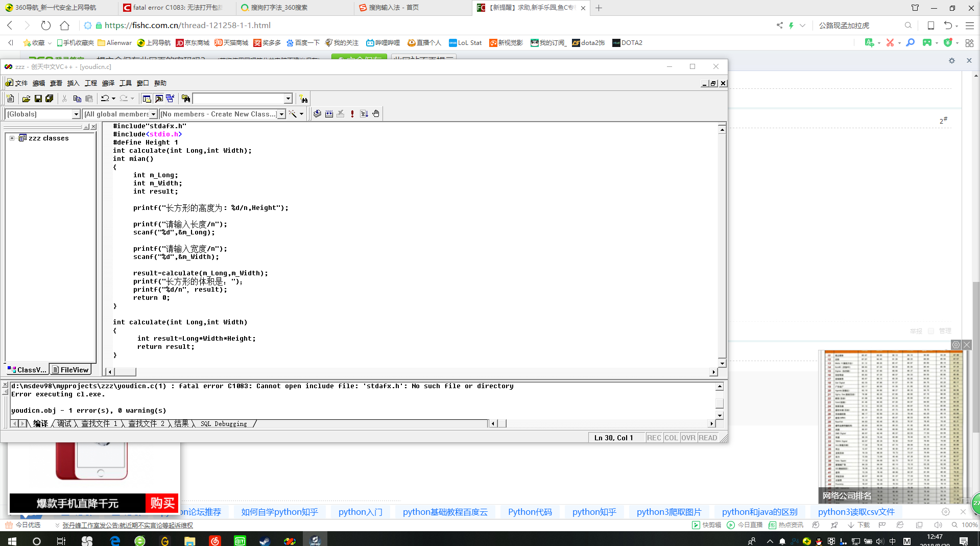Open the Window List icon

[170, 99]
